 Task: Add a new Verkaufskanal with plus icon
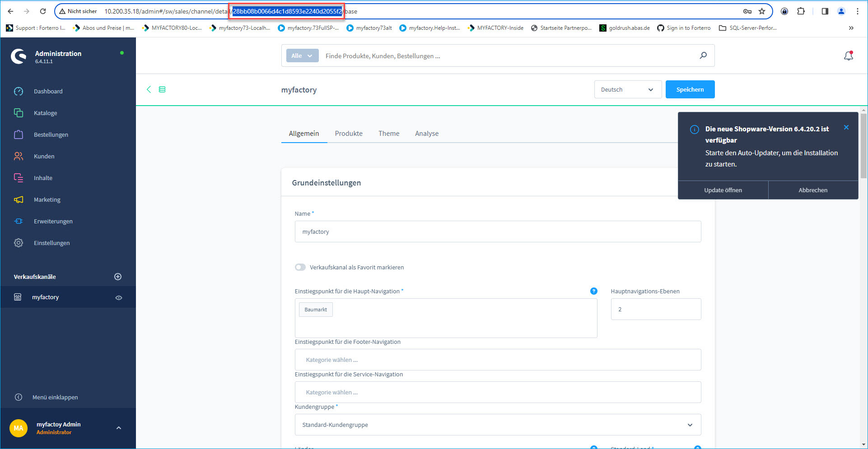[118, 277]
